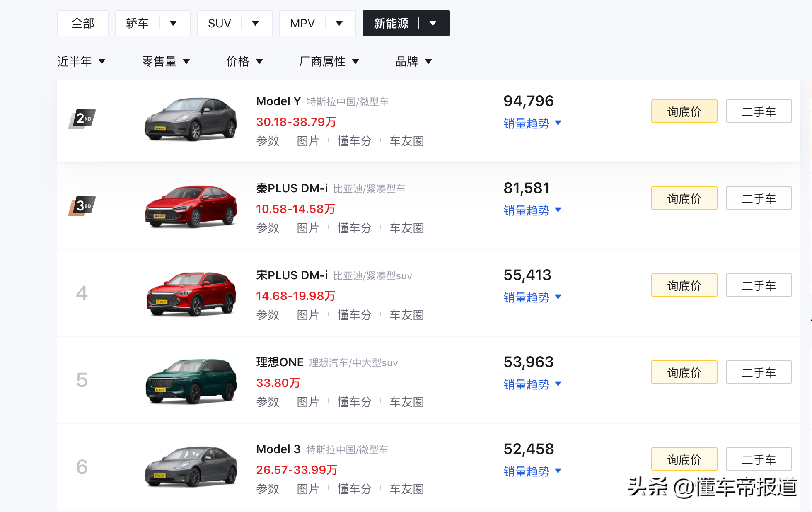
Task: Click 懂车分 under 理想ONE
Action: tap(354, 402)
